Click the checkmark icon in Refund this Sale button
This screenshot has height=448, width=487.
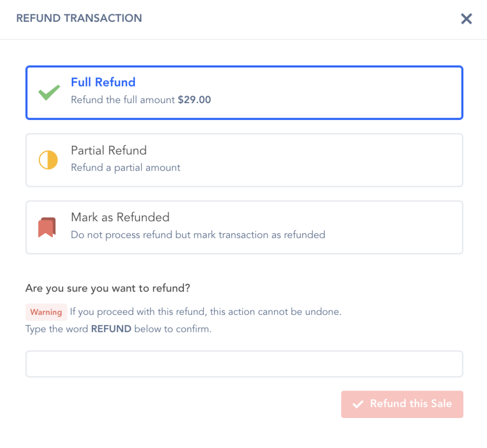[358, 405]
